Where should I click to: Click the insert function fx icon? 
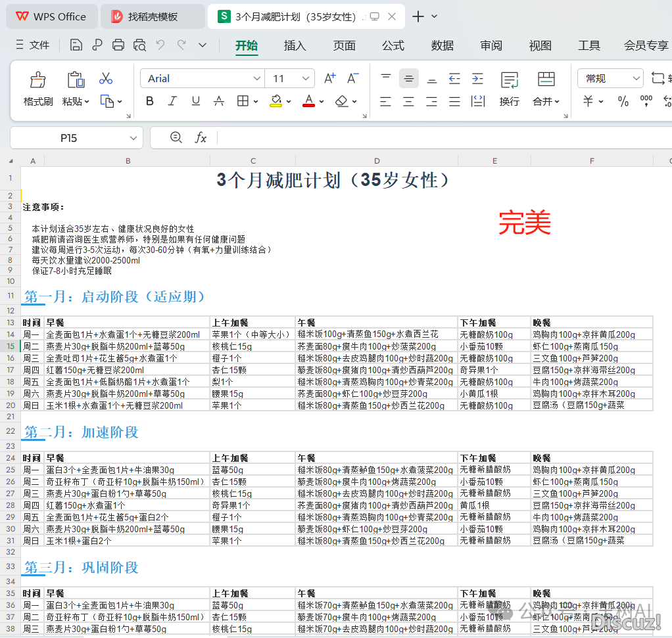click(201, 137)
